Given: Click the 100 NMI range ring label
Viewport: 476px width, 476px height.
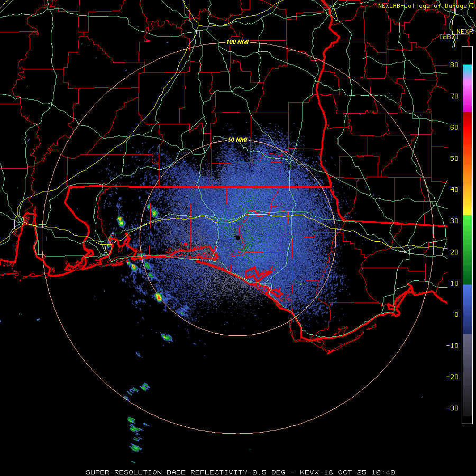Looking at the screenshot, I should (237, 42).
